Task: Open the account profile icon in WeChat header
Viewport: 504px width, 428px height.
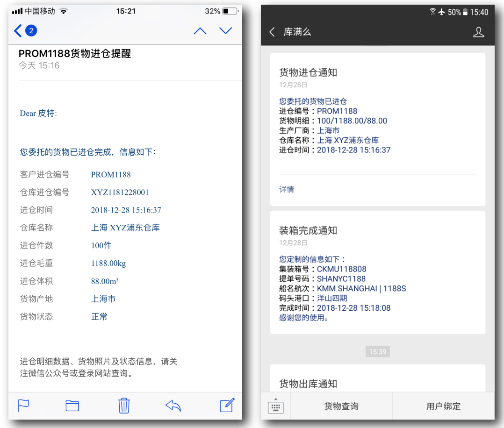Action: (478, 32)
